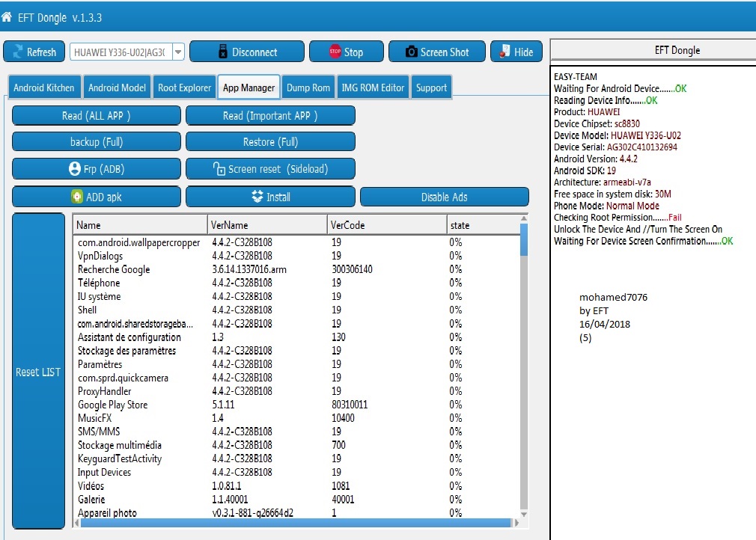Click the horizontal scrollbar under app list
The height and width of the screenshot is (540, 756).
click(x=296, y=523)
